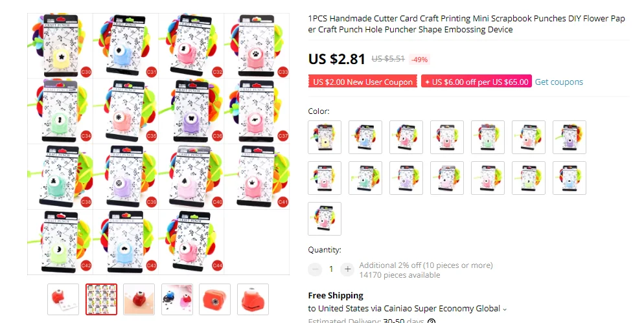Show the first gallery thumbnail of red punch
Viewport: 644px width, 323px height.
[63, 299]
